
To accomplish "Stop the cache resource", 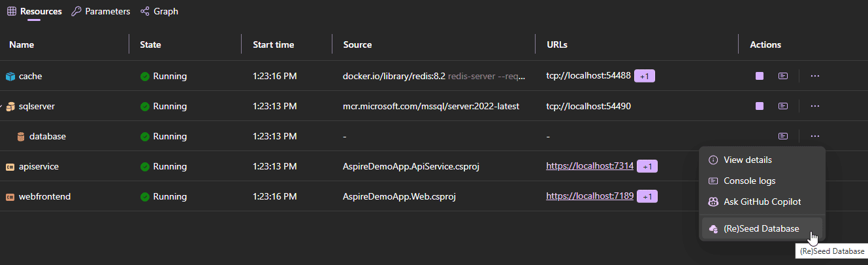I will [x=759, y=76].
